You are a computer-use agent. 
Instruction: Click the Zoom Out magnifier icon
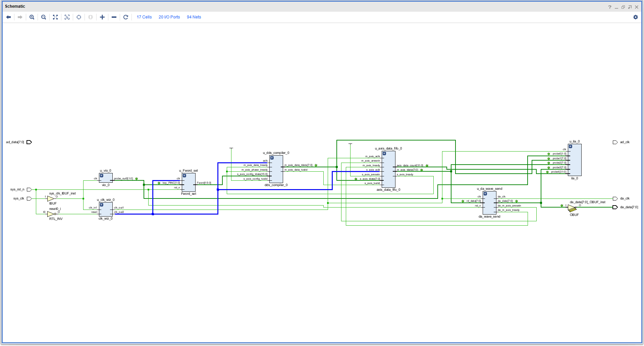(44, 17)
